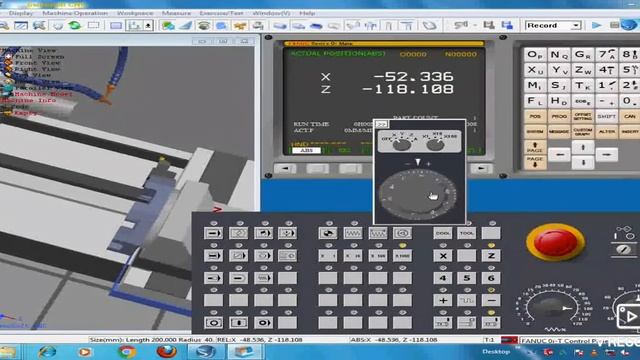Image resolution: width=640 pixels, height=360 pixels.
Task: Click the handwheel multiplier knob
Action: point(436,144)
